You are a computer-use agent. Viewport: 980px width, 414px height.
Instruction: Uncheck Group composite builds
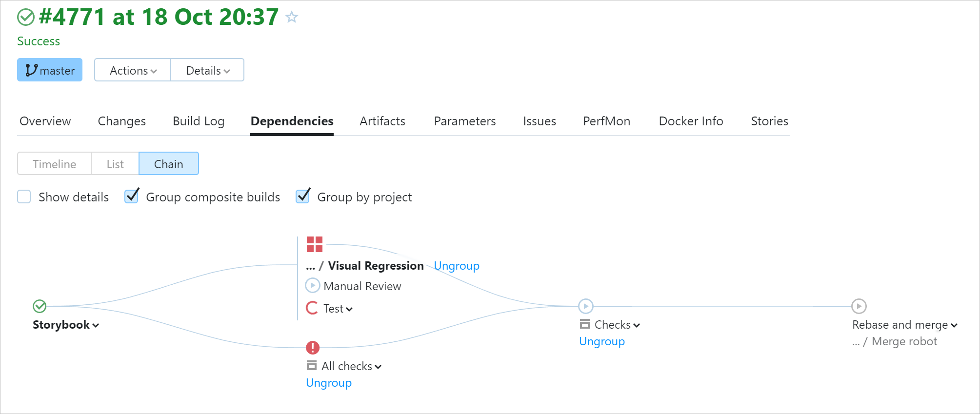[x=132, y=197]
